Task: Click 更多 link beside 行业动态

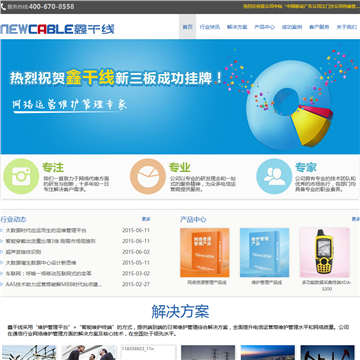Action: click(146, 219)
